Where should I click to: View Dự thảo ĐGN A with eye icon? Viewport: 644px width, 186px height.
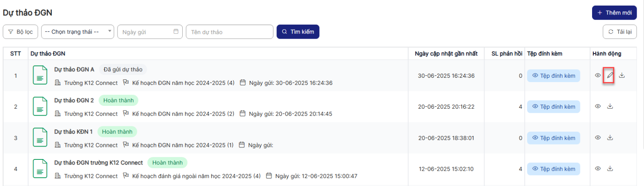(x=598, y=75)
